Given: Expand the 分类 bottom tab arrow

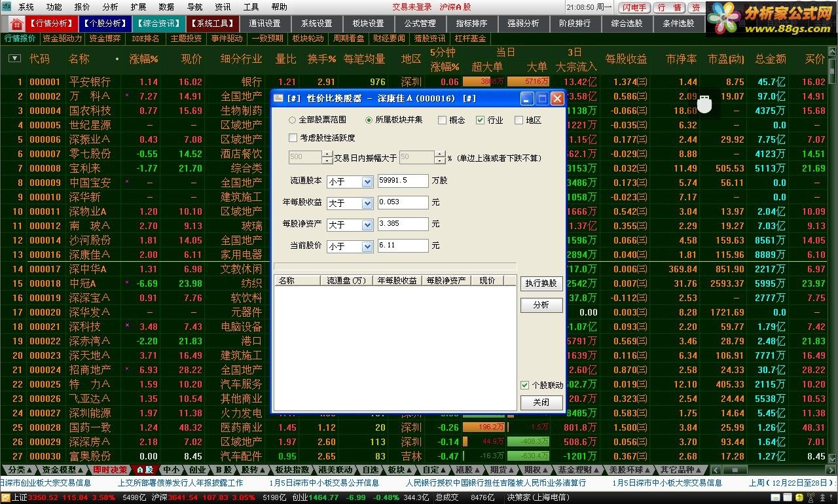Looking at the screenshot, I should 31,470.
